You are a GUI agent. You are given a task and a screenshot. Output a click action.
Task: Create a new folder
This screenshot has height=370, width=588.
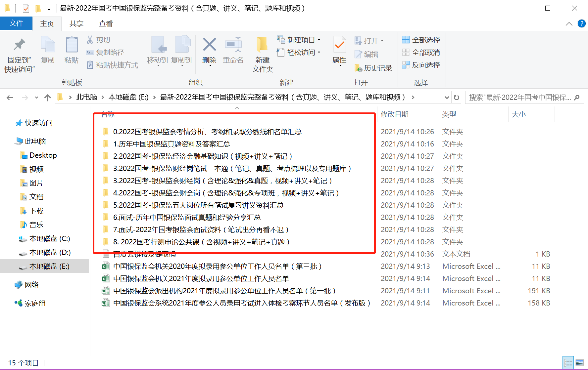(x=263, y=55)
